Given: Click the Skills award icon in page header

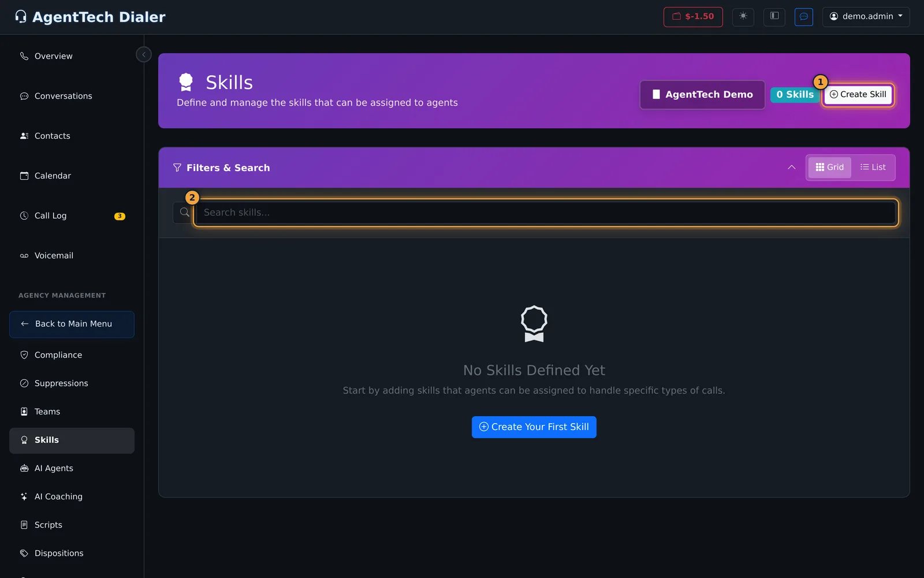Looking at the screenshot, I should click(x=186, y=82).
